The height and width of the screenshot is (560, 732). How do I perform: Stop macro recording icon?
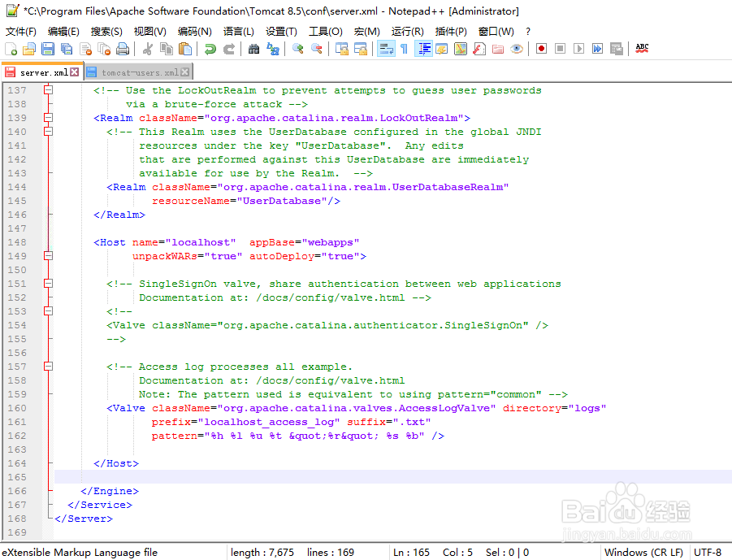(560, 49)
